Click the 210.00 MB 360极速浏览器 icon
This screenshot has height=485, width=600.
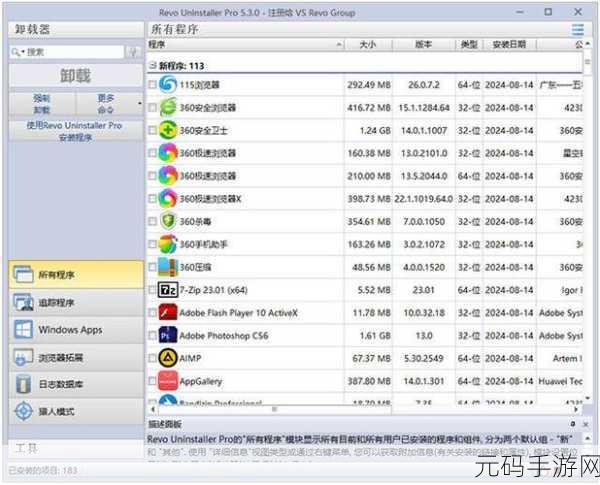pos(168,176)
